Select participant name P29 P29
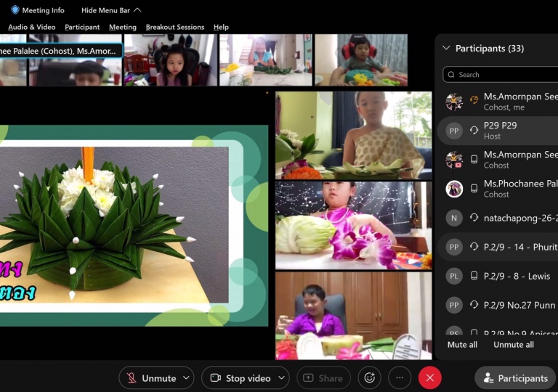The image size is (558, 392). click(500, 125)
